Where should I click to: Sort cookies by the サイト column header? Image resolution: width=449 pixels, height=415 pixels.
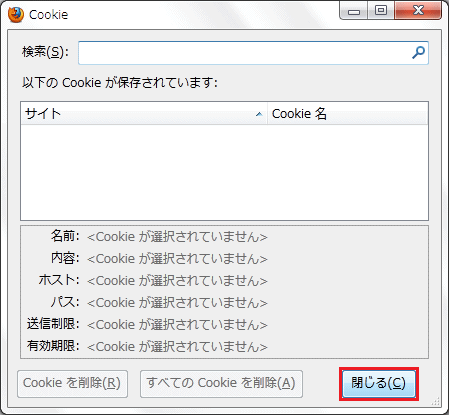(144, 114)
